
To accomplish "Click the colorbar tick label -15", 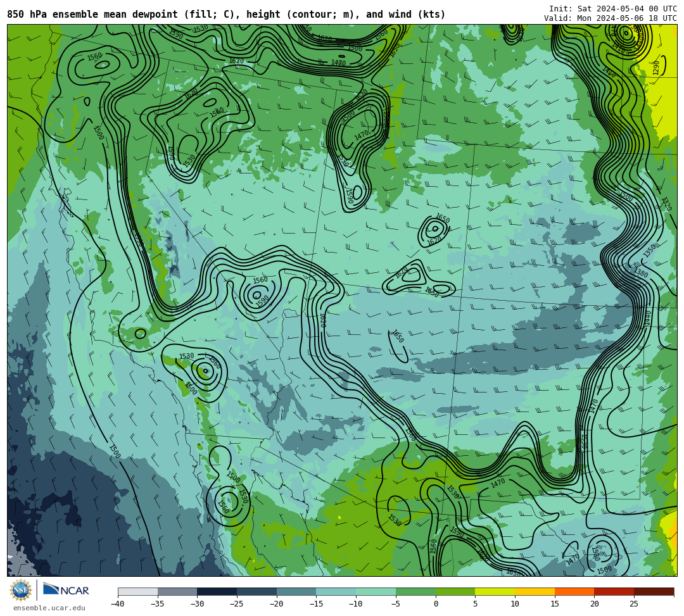I will point(316,604).
